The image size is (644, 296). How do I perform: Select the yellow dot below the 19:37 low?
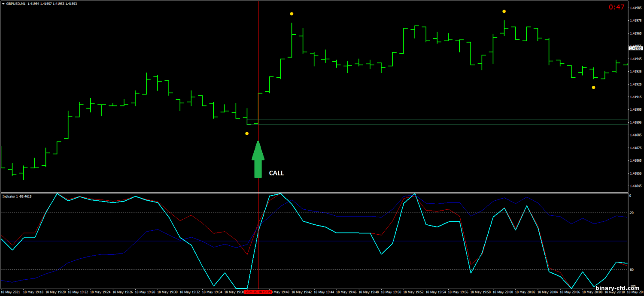247,133
